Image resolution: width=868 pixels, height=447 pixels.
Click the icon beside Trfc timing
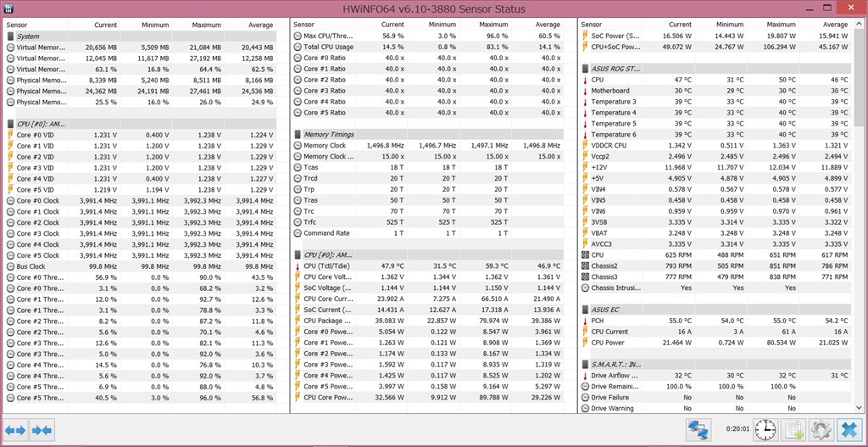[298, 222]
